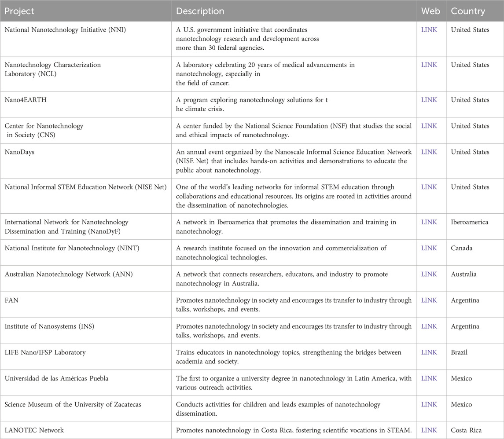This screenshot has height=439, width=504.
Task: Select the Nano4EARTH project name
Action: (26, 100)
